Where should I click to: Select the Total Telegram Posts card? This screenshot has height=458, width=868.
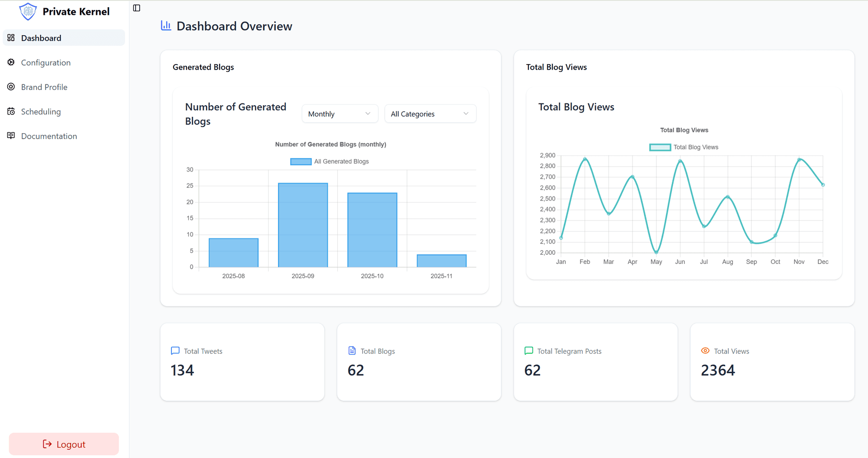coord(595,362)
